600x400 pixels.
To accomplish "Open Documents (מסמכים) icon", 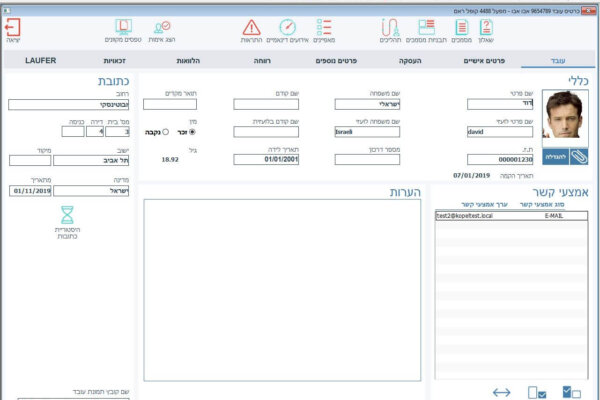I will [461, 31].
